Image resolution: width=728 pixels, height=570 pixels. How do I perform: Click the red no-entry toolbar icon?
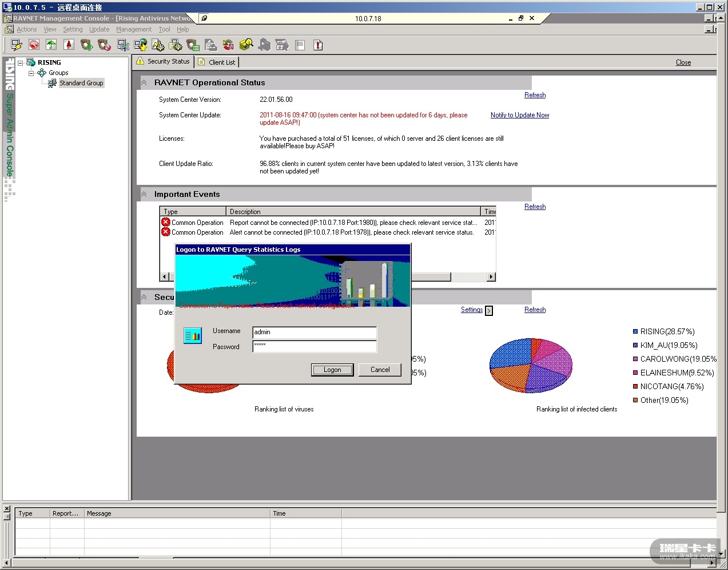pyautogui.click(x=34, y=45)
